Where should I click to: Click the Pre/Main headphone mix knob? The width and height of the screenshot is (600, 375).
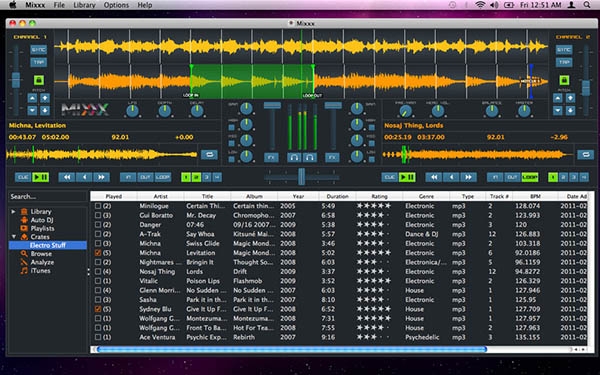[405, 111]
